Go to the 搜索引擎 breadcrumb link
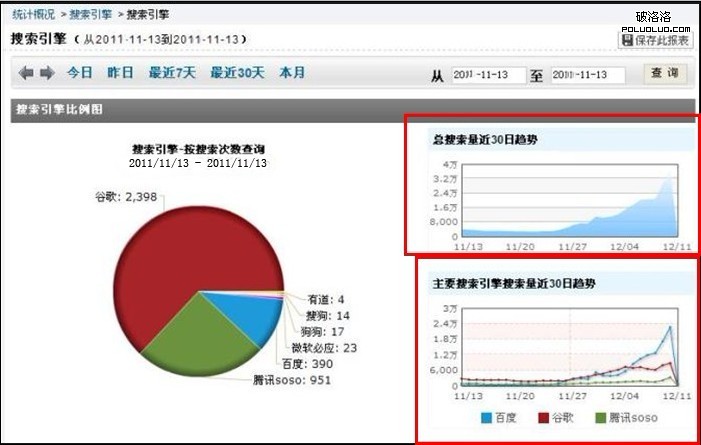 [x=91, y=15]
